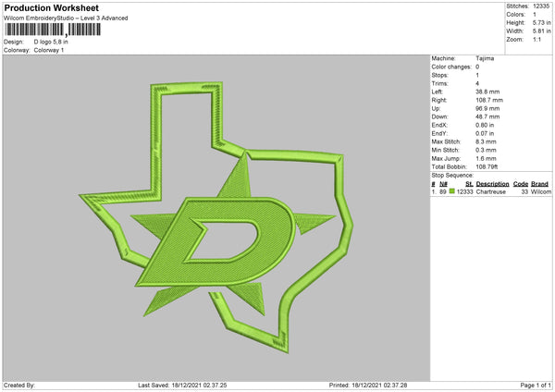Click the Machine value Tajima
The height and width of the screenshot is (392, 555).
pyautogui.click(x=485, y=58)
